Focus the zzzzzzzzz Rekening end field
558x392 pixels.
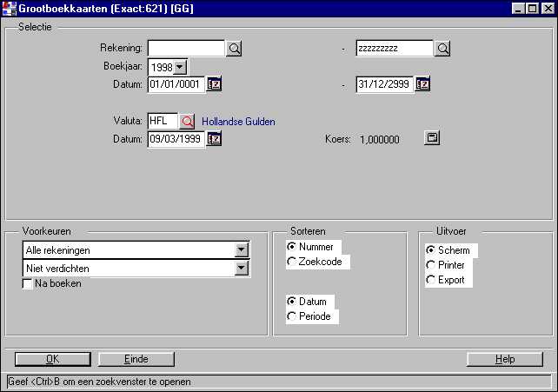(x=395, y=49)
